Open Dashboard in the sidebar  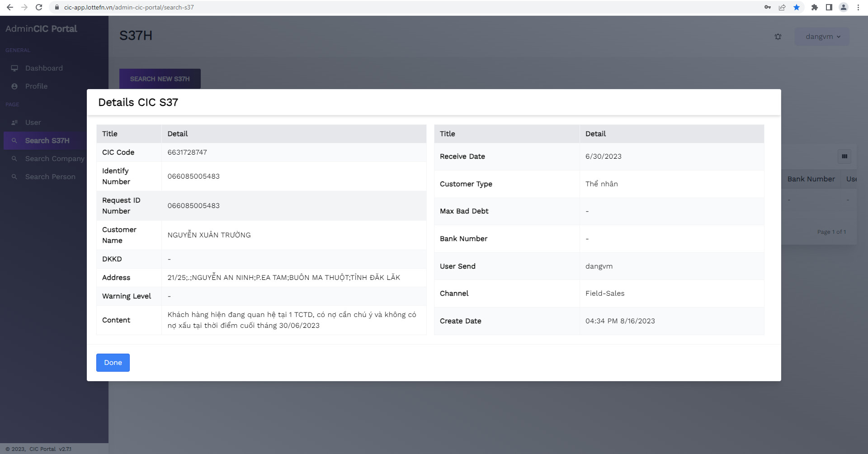[x=44, y=68]
